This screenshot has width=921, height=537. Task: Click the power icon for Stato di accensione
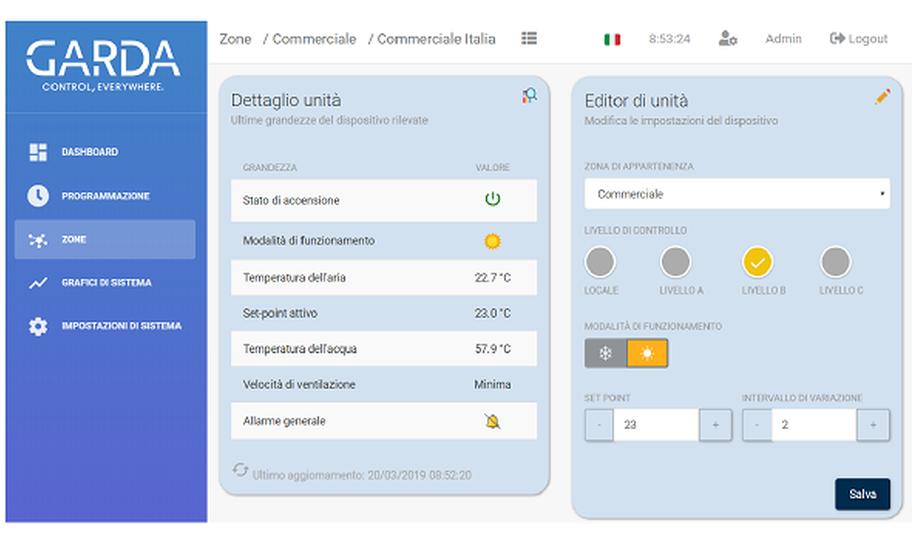click(x=492, y=199)
